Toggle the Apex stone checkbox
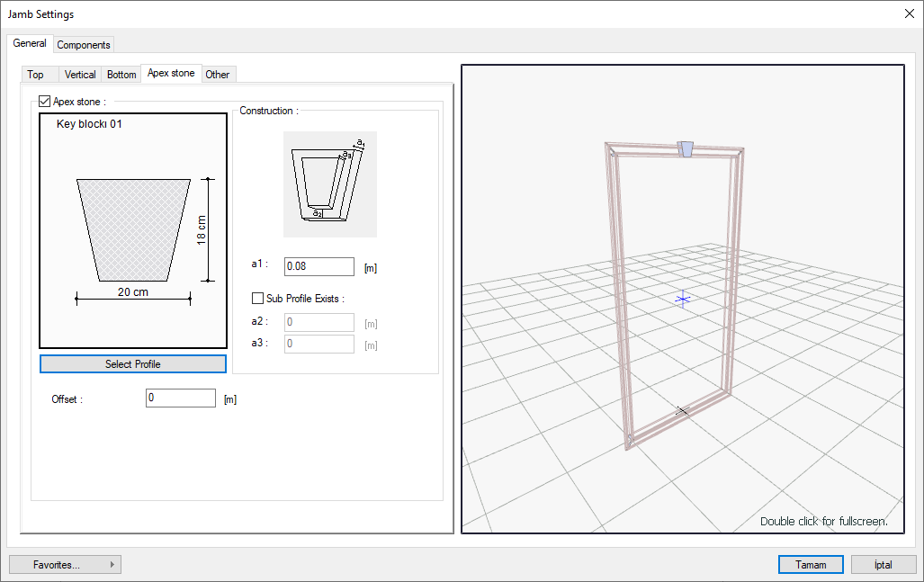This screenshot has height=582, width=924. (x=46, y=103)
